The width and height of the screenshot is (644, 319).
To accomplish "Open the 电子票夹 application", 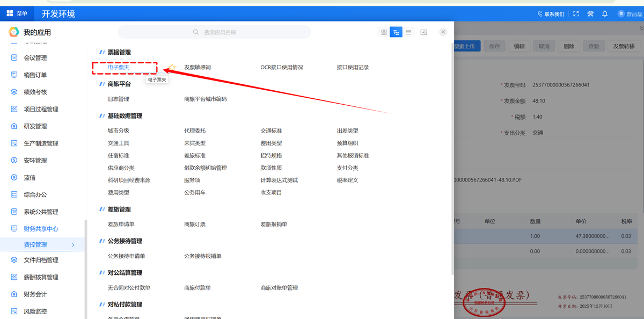I will point(119,67).
